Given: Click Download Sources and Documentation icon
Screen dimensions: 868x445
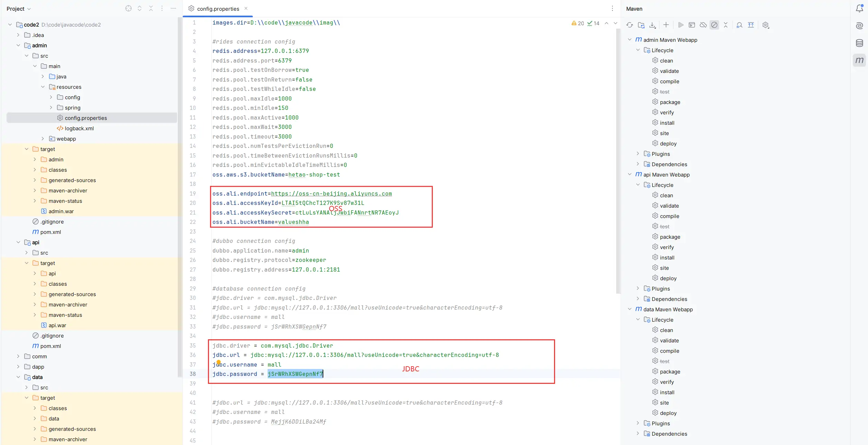Looking at the screenshot, I should pos(652,25).
